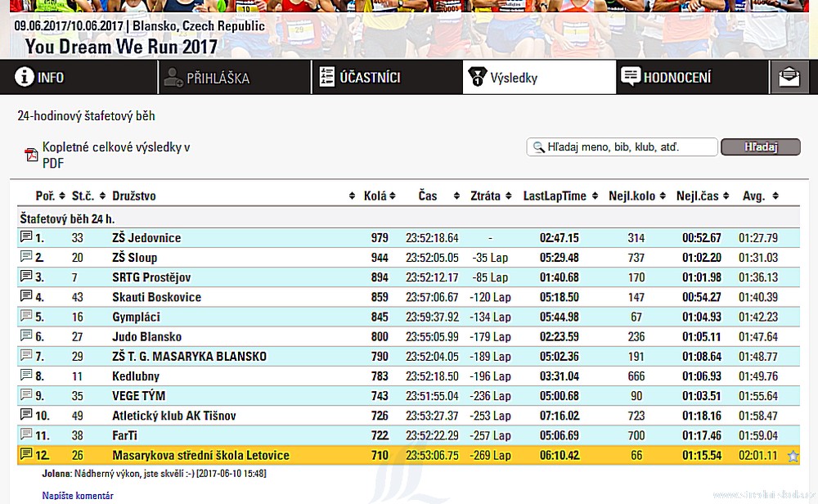The height and width of the screenshot is (504, 818).
Task: Open comment icon for ZŠ Sloup row
Action: click(26, 257)
